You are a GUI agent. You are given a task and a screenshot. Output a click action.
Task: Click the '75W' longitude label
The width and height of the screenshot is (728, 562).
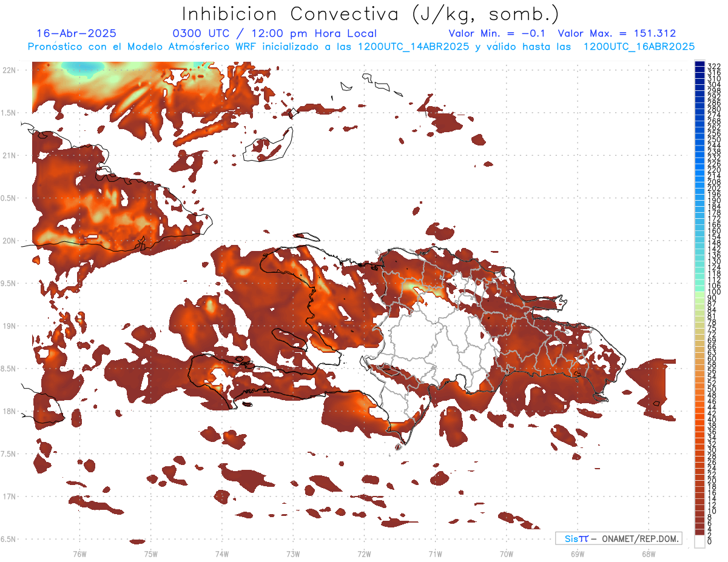point(150,554)
